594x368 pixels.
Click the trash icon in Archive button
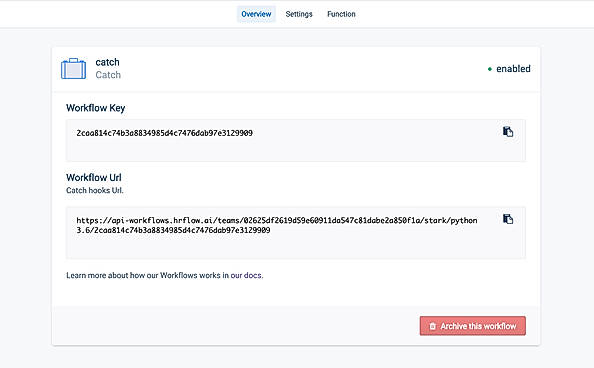(x=432, y=326)
